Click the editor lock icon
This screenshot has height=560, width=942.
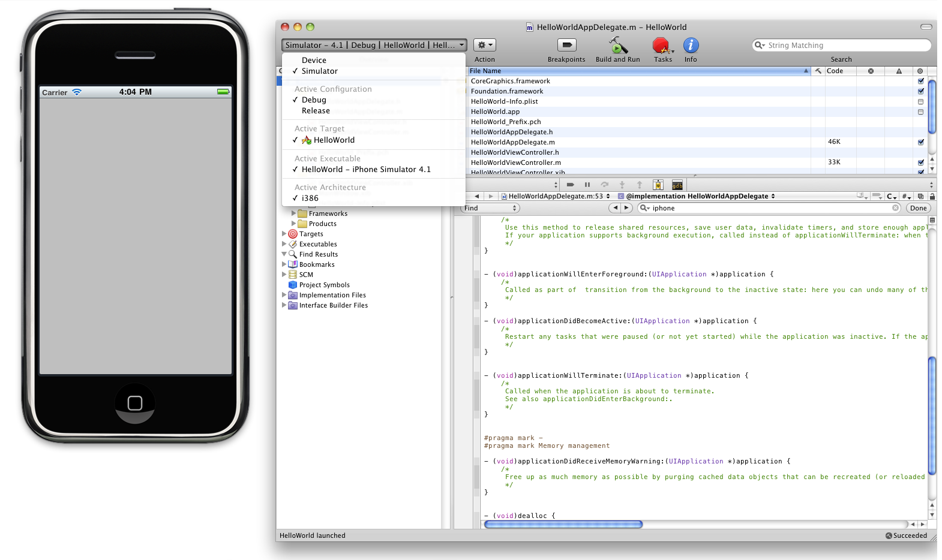tap(932, 196)
